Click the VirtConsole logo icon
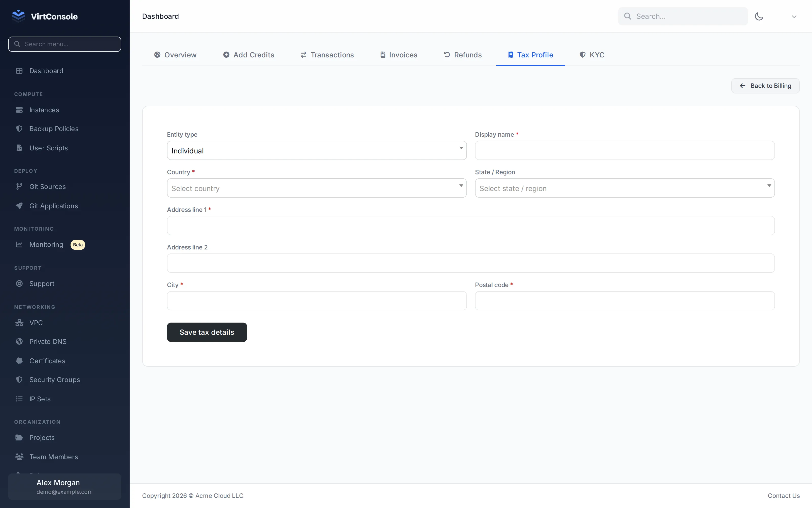 (19, 16)
